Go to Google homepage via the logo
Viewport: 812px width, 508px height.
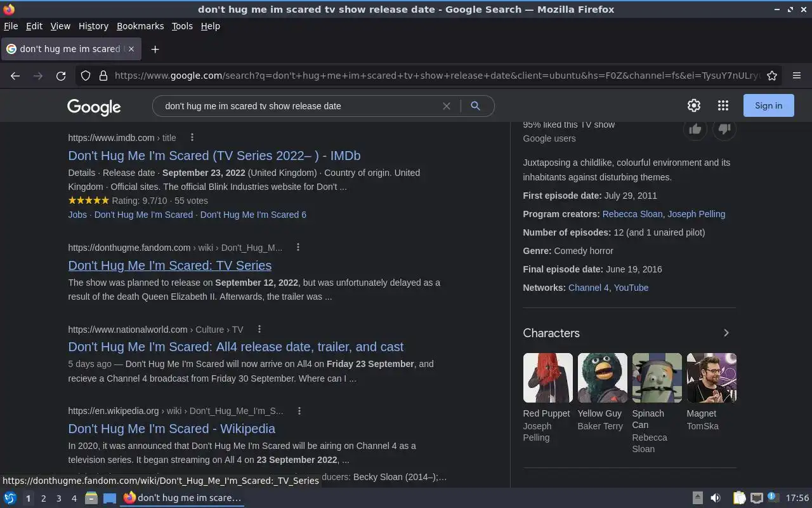click(x=94, y=107)
